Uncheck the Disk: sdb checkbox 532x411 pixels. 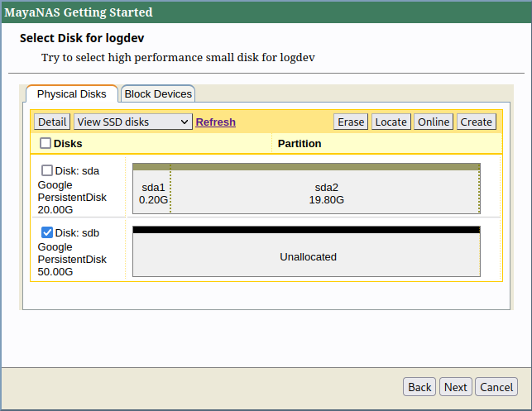pyautogui.click(x=47, y=233)
